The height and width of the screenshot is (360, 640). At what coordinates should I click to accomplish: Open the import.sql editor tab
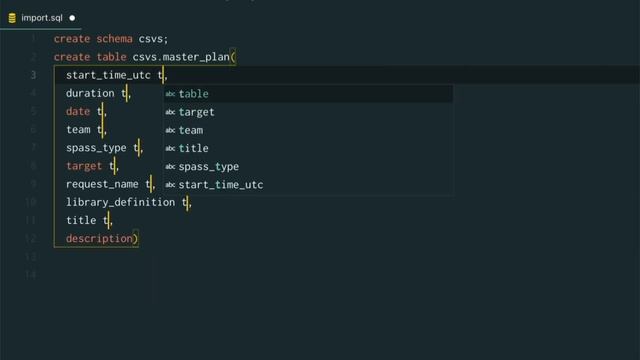pyautogui.click(x=41, y=18)
